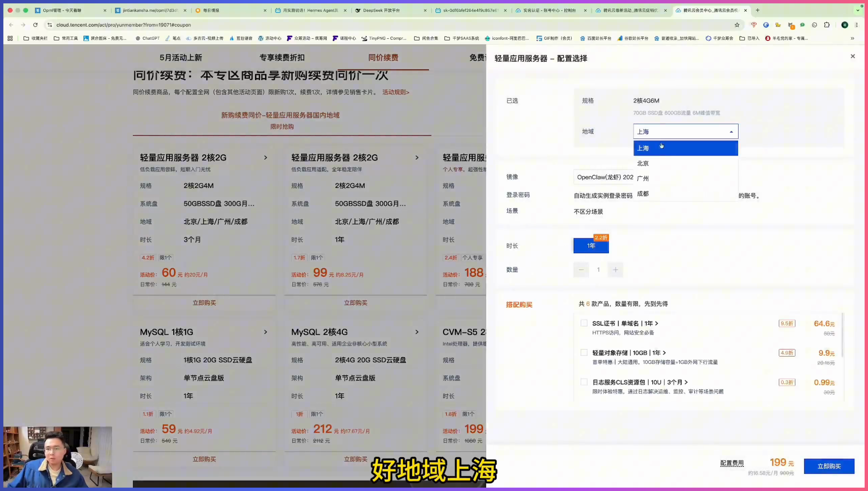Check the SSL证书 单域名 1年 add-on
The image size is (868, 491).
click(584, 323)
